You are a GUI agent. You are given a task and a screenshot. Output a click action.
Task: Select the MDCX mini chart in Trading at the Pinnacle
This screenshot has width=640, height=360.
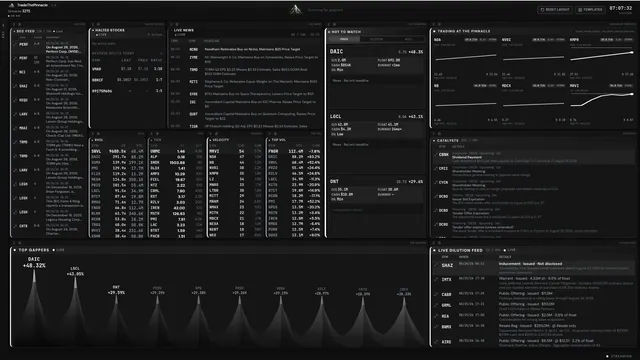click(533, 103)
